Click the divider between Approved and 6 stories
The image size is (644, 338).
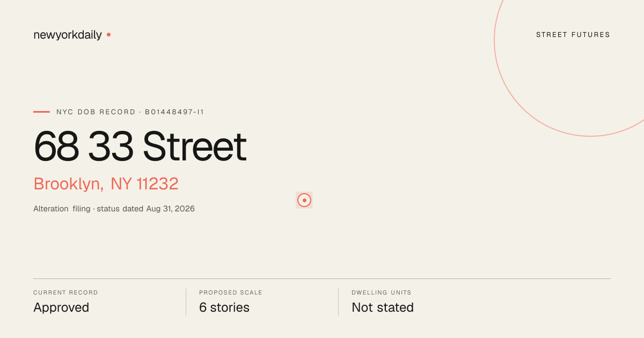186,302
